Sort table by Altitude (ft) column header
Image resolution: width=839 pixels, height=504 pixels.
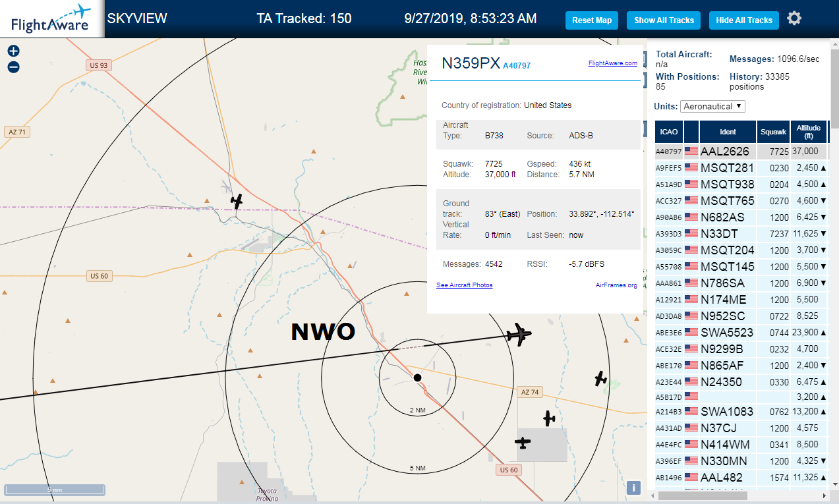[808, 132]
